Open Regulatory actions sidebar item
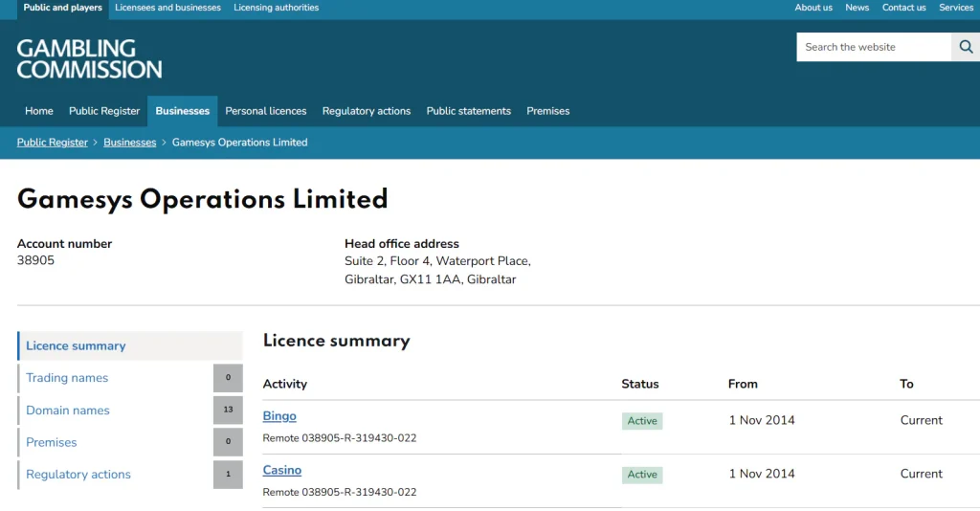This screenshot has height=511, width=980. click(x=130, y=475)
